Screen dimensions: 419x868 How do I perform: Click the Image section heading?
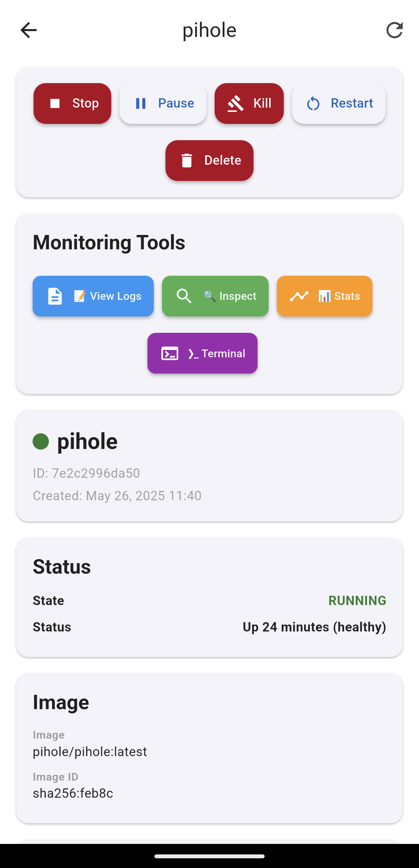pos(61,702)
